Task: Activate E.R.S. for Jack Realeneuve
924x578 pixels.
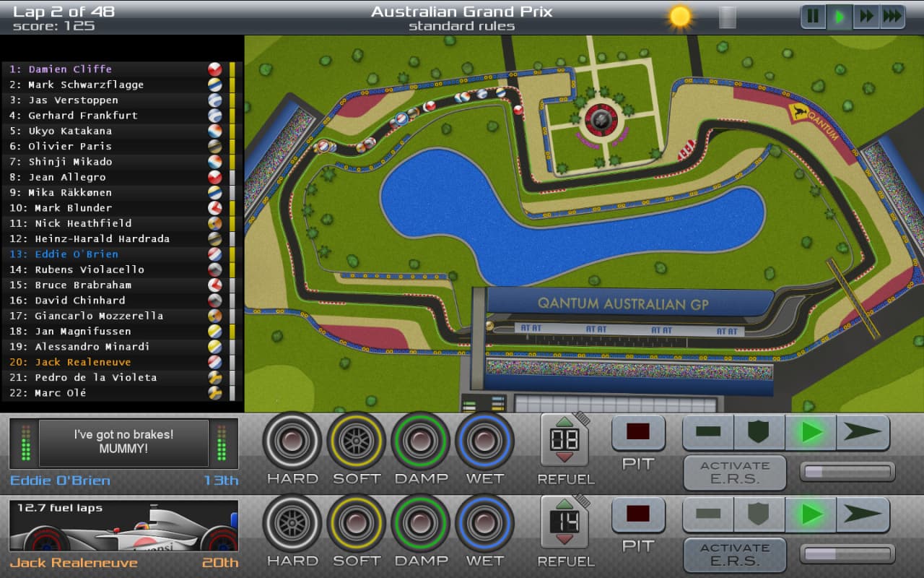Action: click(735, 555)
